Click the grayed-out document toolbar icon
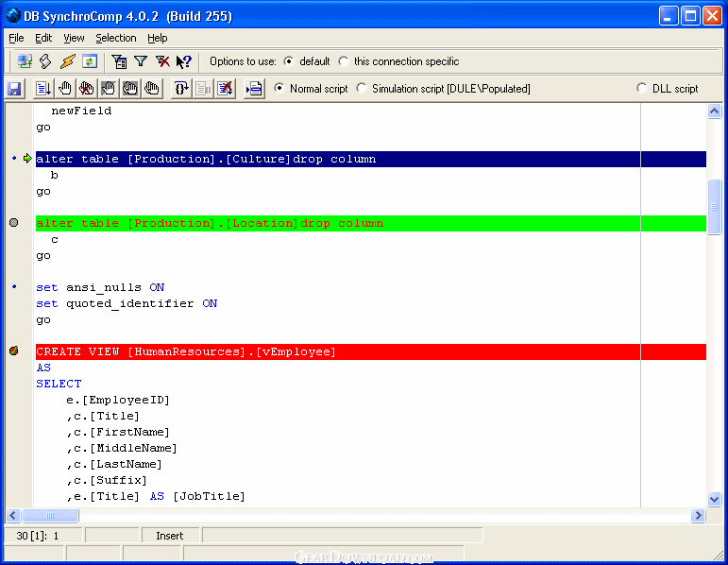Viewport: 728px width, 565px height. (203, 88)
